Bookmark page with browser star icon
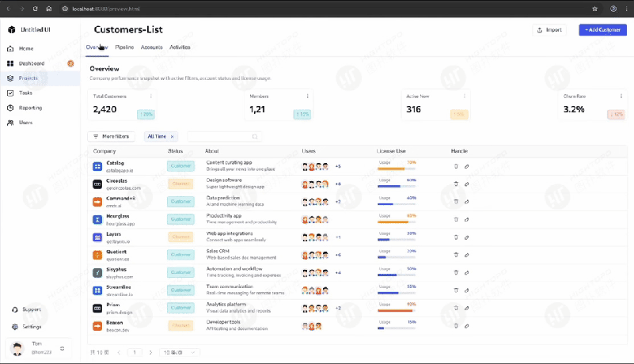The height and width of the screenshot is (364, 634). tap(594, 9)
